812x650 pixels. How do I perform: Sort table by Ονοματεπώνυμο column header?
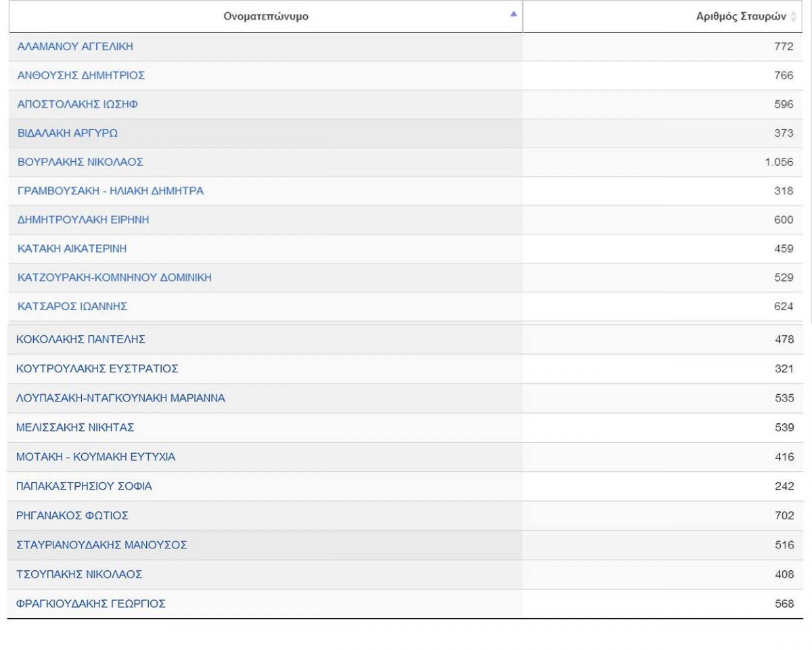[266, 16]
